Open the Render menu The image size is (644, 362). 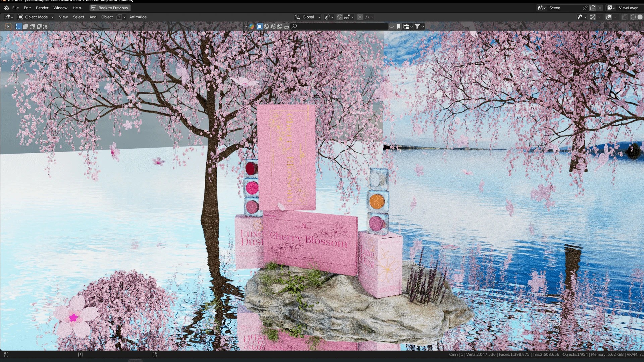click(42, 8)
